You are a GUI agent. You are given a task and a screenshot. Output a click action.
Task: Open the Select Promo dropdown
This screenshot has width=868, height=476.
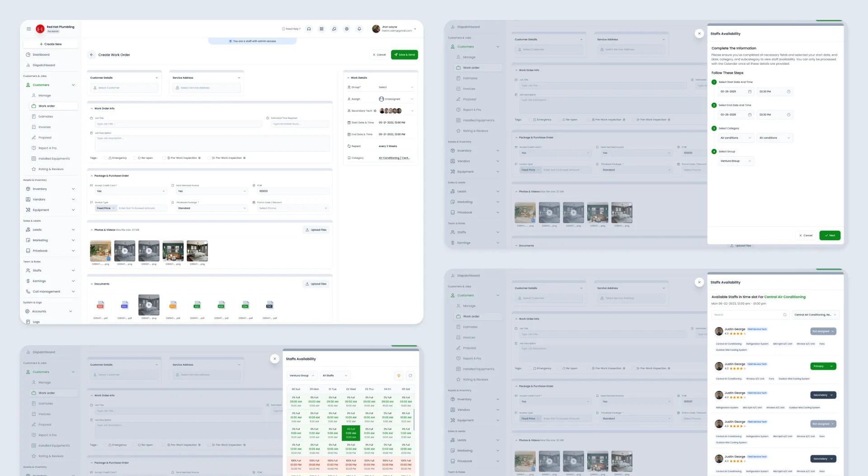coord(293,209)
